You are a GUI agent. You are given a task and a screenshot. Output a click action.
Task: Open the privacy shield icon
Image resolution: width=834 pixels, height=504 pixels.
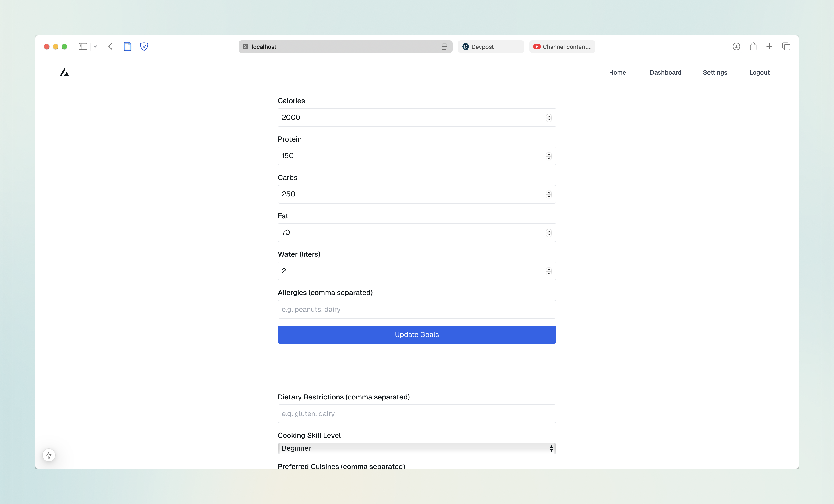point(144,46)
